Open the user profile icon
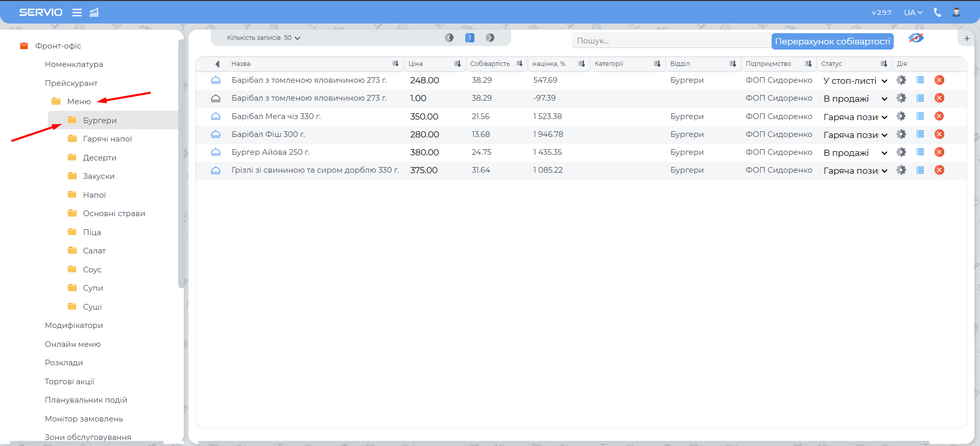The image size is (980, 446). pos(956,12)
